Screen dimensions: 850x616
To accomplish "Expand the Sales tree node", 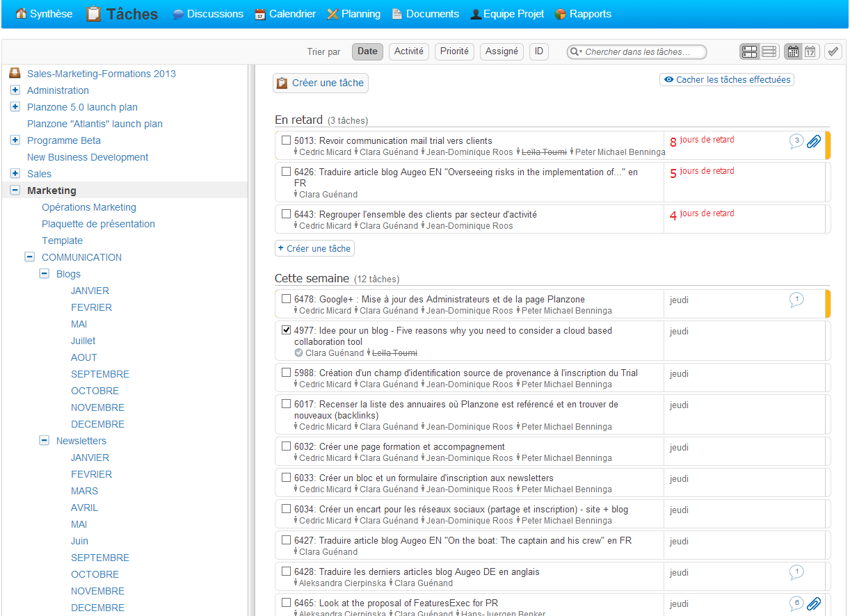I will pyautogui.click(x=15, y=173).
